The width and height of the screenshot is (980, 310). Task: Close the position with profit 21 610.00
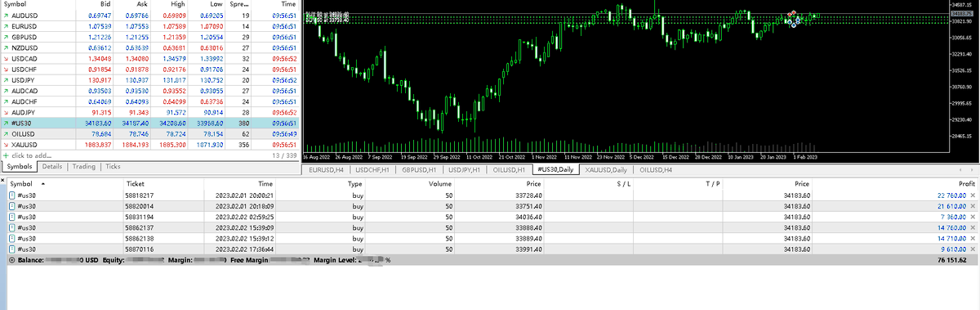click(973, 206)
